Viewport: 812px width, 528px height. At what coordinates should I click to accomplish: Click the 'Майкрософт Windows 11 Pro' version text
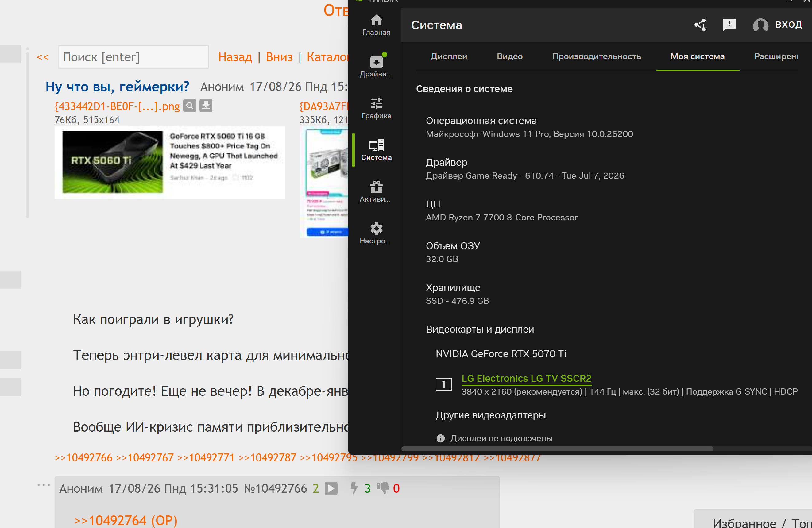point(529,134)
